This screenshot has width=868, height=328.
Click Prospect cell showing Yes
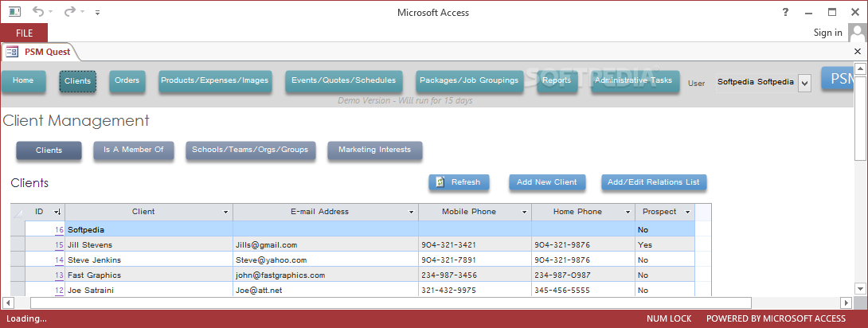[665, 244]
